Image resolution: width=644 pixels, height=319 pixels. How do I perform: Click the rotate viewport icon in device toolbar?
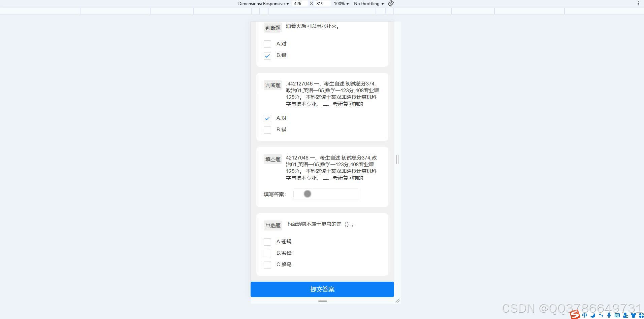[391, 3]
